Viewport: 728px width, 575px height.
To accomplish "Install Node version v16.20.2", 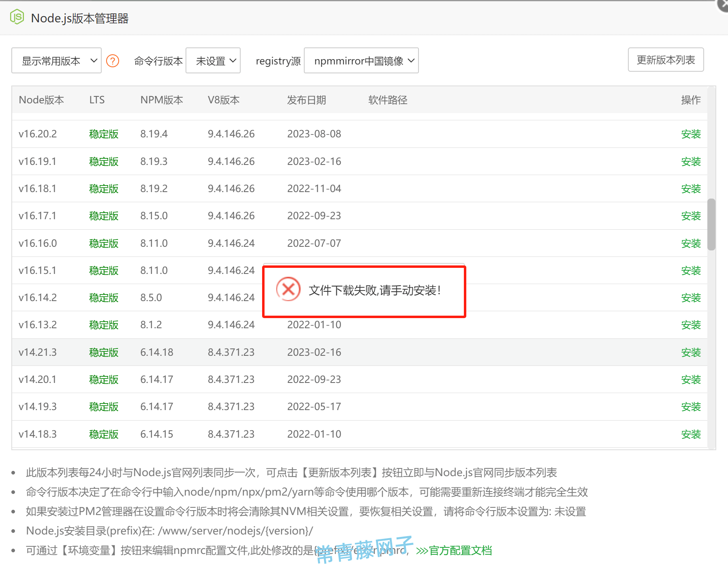I will coord(691,134).
